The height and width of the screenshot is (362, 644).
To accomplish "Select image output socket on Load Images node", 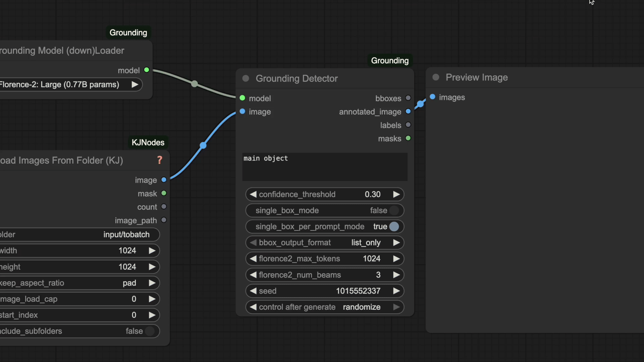I will (164, 180).
